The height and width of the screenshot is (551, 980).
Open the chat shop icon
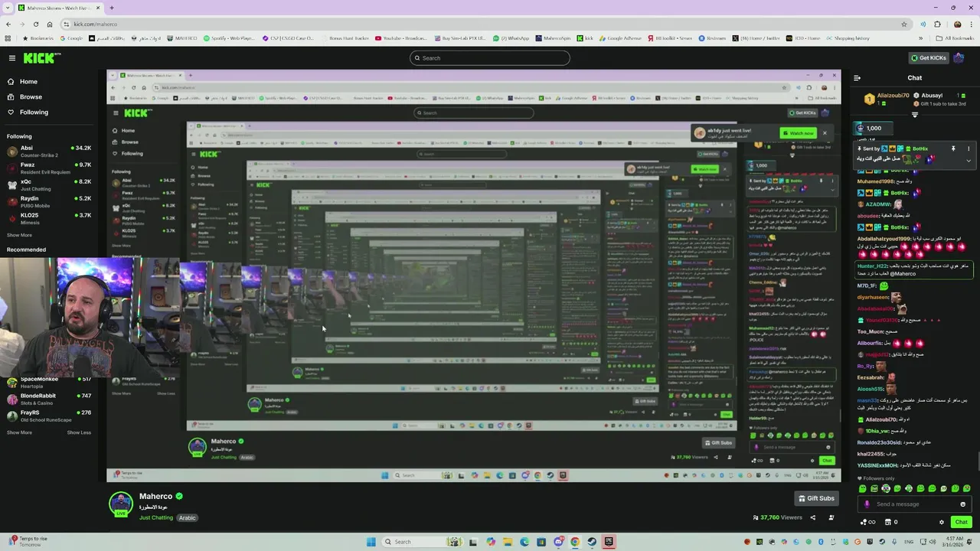(888, 522)
